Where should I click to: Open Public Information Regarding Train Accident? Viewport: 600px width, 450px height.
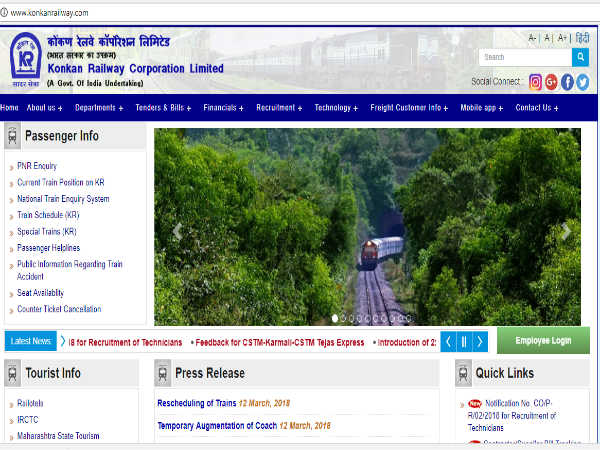tap(70, 270)
